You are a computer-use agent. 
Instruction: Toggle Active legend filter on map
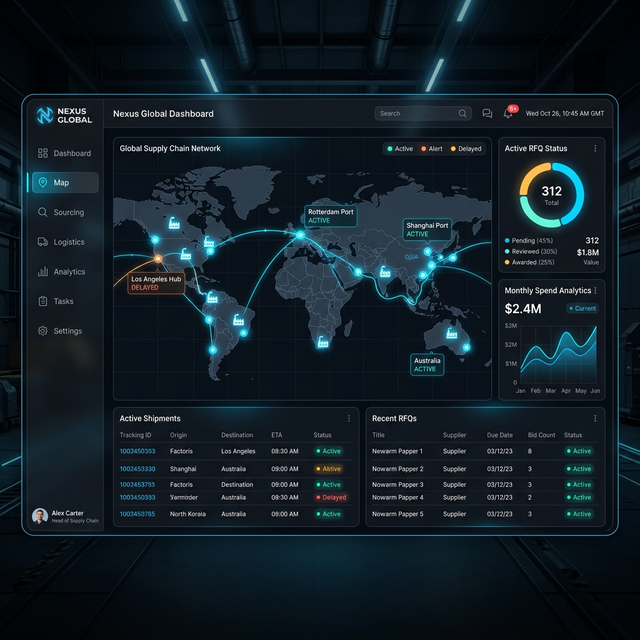pyautogui.click(x=400, y=149)
